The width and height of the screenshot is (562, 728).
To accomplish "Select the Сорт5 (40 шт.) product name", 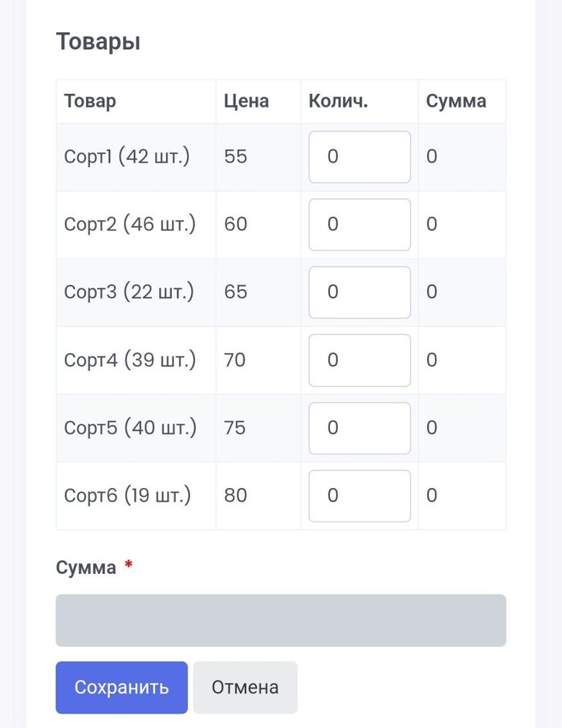I will [131, 428].
